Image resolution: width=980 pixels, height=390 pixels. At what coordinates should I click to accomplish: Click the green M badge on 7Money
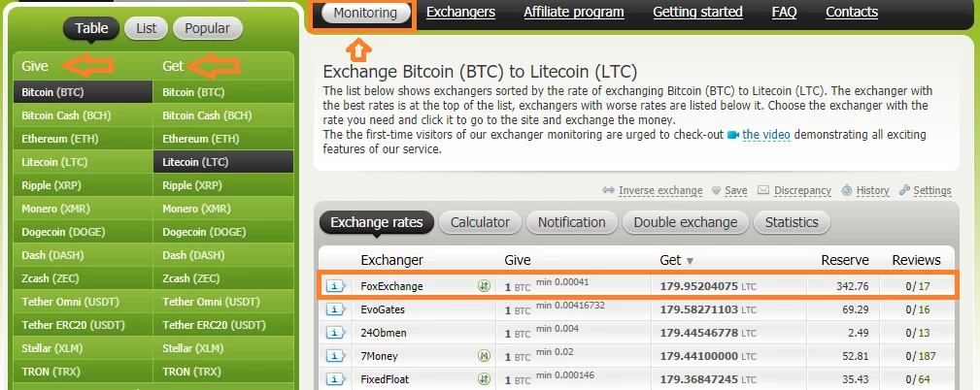pos(484,356)
